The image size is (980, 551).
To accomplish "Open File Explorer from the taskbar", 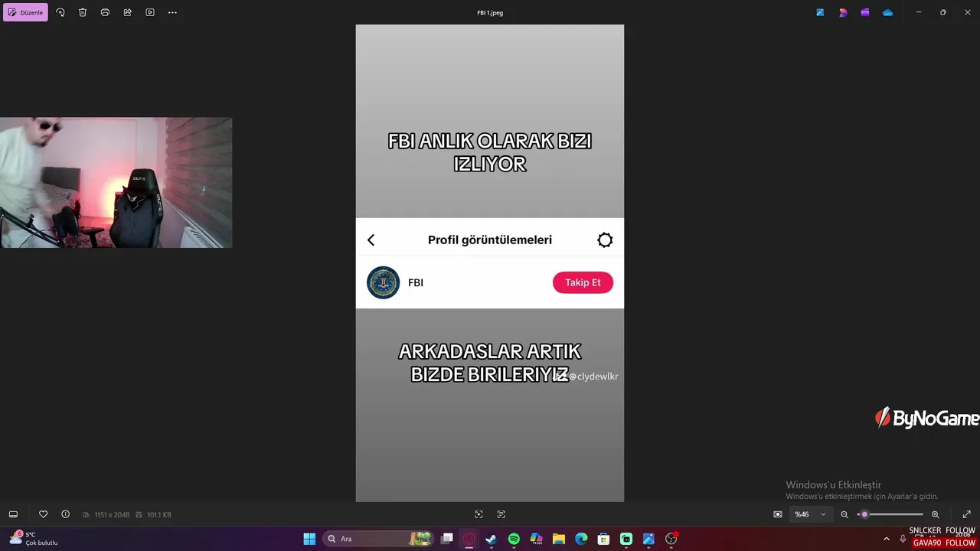I will (x=559, y=539).
